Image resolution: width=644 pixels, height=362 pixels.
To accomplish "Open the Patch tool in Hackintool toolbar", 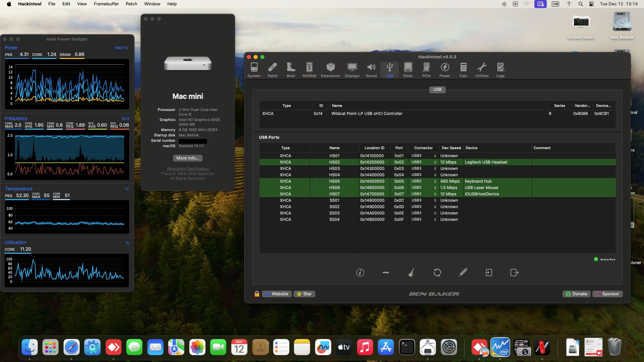I will point(272,70).
